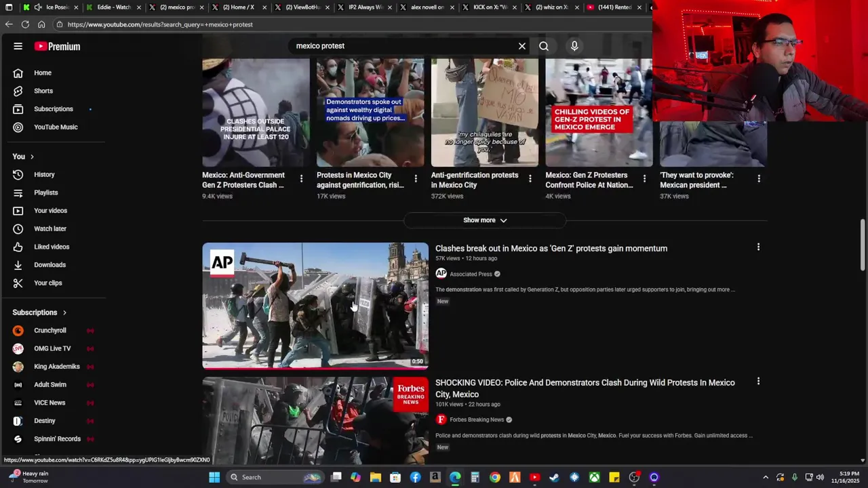The height and width of the screenshot is (488, 868).
Task: Open 'Clashes break out in Mexico' video title
Action: (x=551, y=249)
